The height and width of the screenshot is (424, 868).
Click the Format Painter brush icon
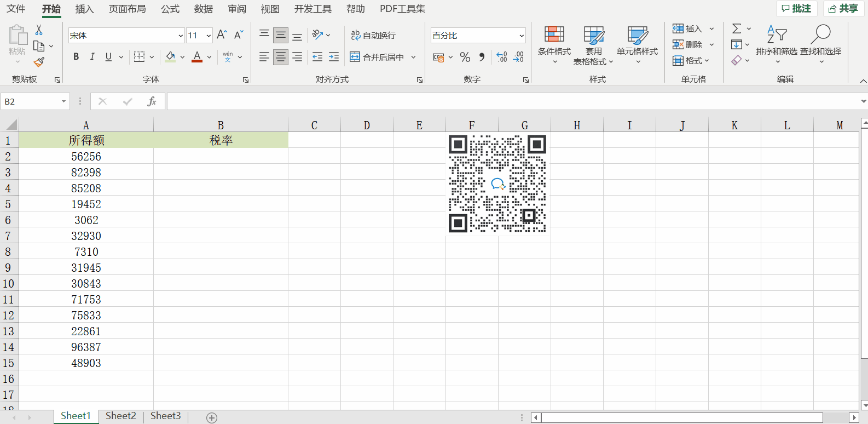(39, 62)
